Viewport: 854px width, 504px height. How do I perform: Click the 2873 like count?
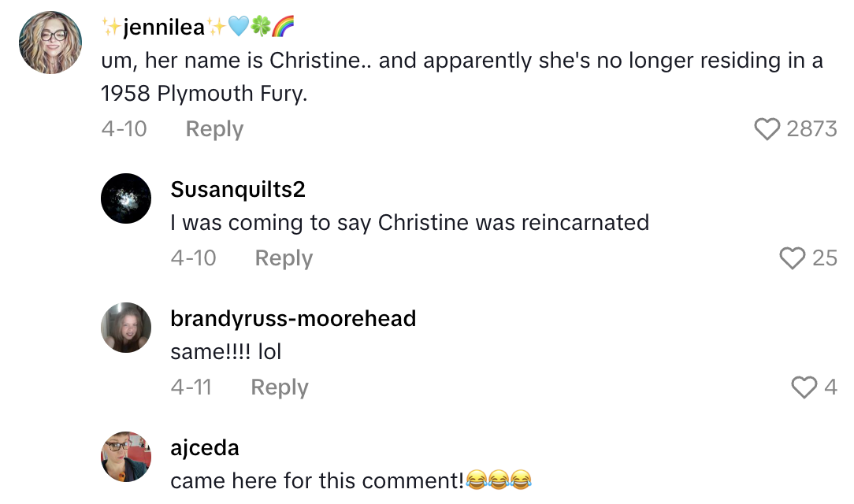point(811,129)
